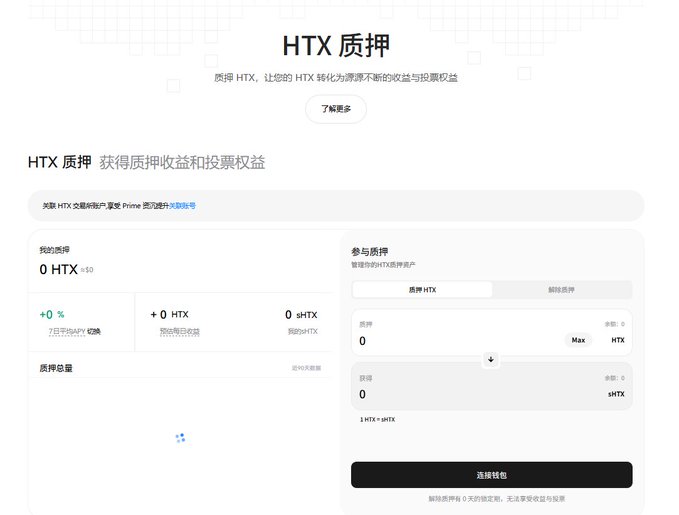Click the 近90天数据 text

[x=306, y=368]
